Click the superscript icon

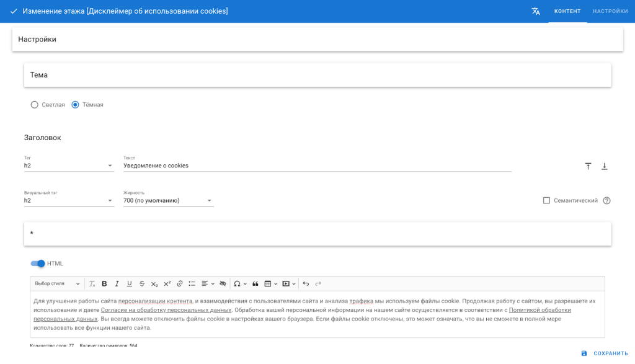(x=167, y=284)
